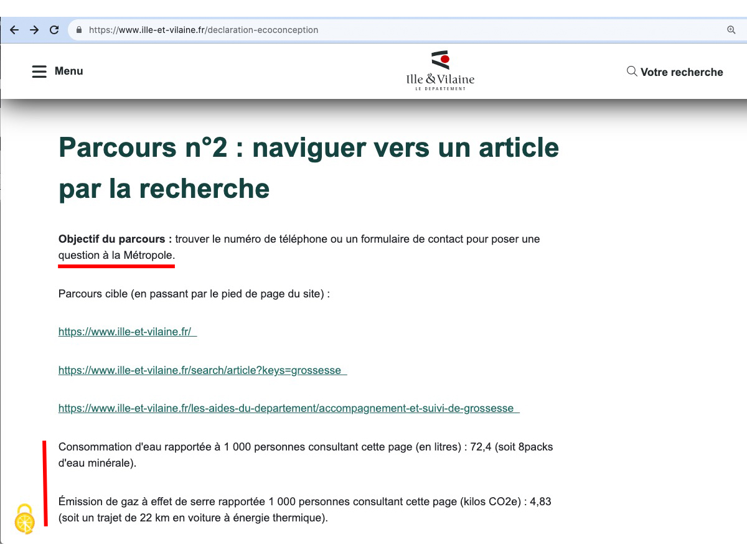Click the browser back arrow
747x560 pixels.
coord(14,30)
